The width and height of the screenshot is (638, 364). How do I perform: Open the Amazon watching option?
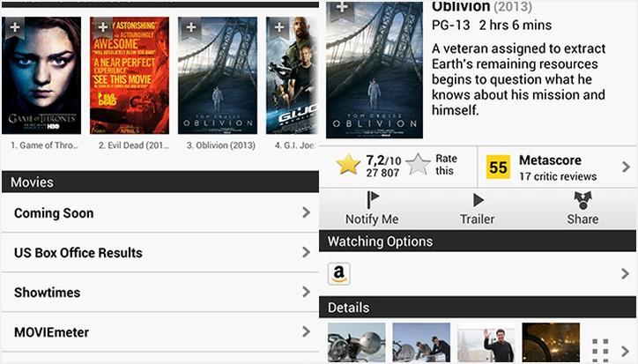point(478,273)
